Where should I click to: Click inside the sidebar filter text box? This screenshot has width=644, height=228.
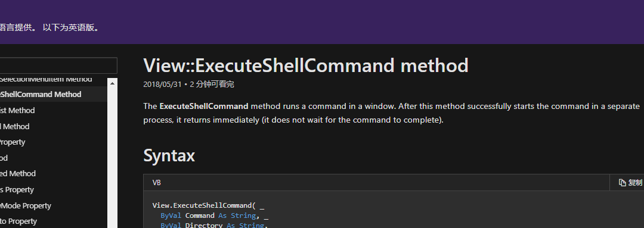58,65
